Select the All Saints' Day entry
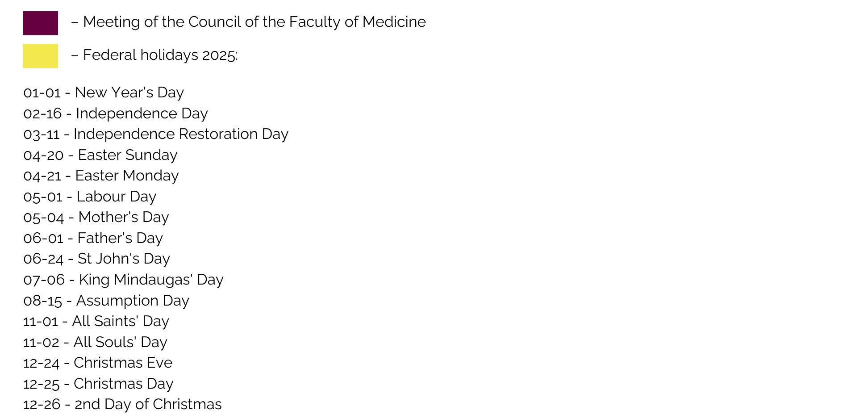Image resolution: width=868 pixels, height=415 pixels. click(x=96, y=321)
